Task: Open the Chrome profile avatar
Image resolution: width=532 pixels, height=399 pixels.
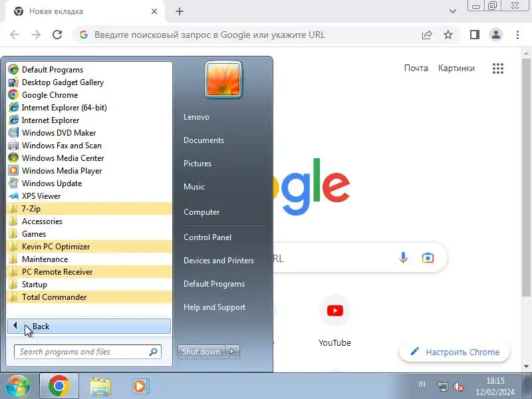Action: coord(496,35)
